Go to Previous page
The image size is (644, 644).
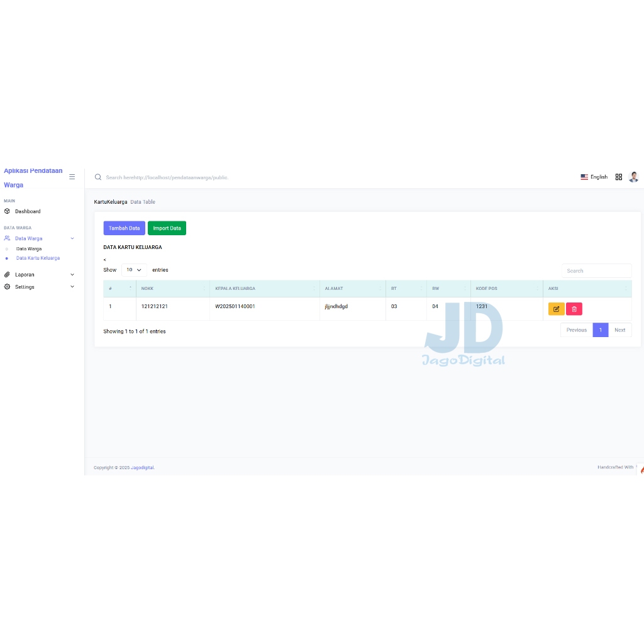click(576, 330)
